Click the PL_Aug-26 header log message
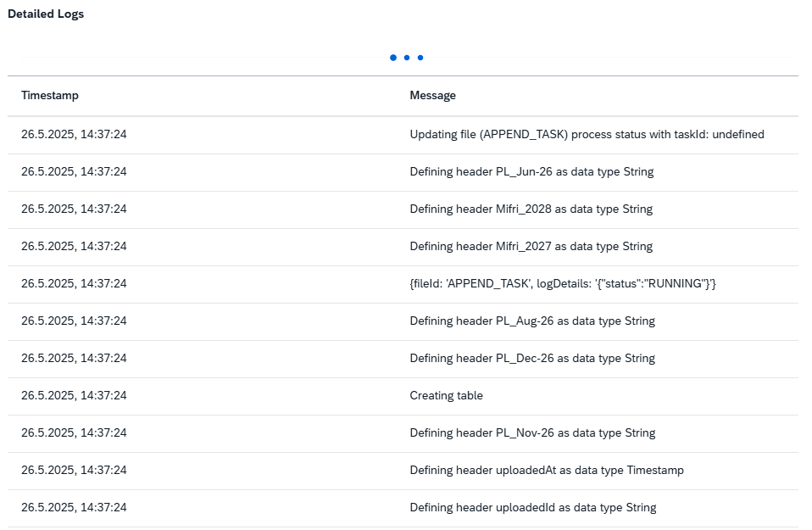The width and height of the screenshot is (812, 530). pyautogui.click(x=531, y=321)
